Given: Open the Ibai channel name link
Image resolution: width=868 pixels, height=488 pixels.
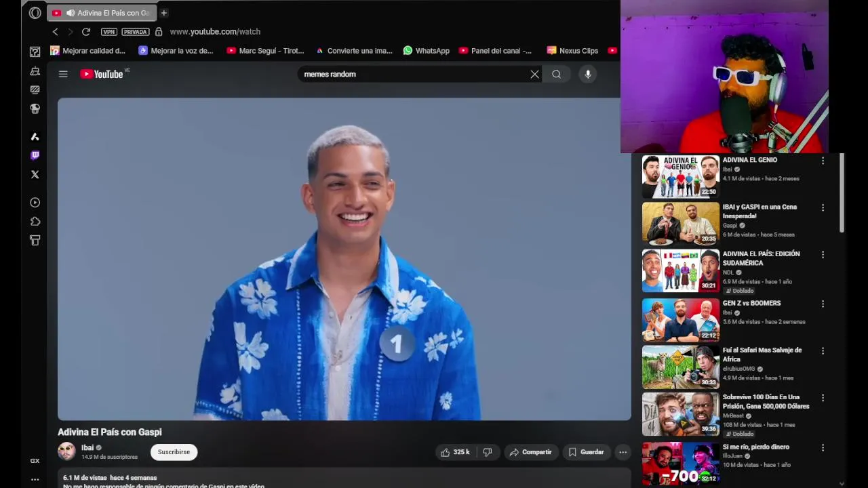Looking at the screenshot, I should tap(87, 447).
